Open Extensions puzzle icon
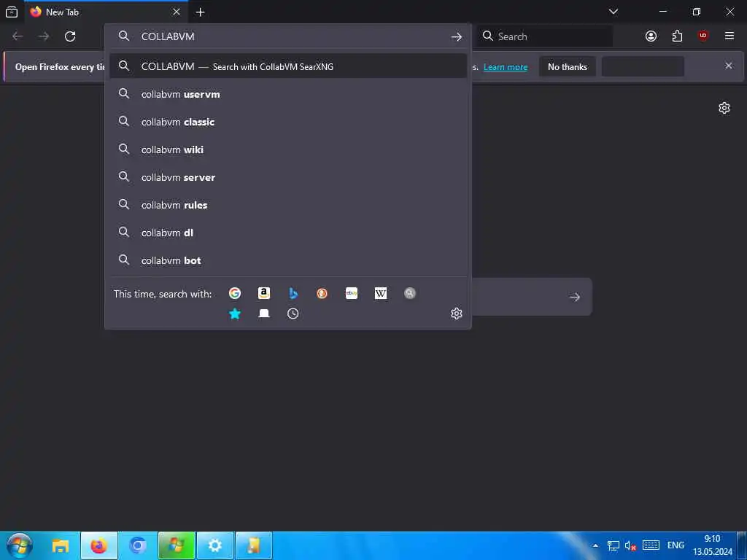The height and width of the screenshot is (560, 747). 677,36
